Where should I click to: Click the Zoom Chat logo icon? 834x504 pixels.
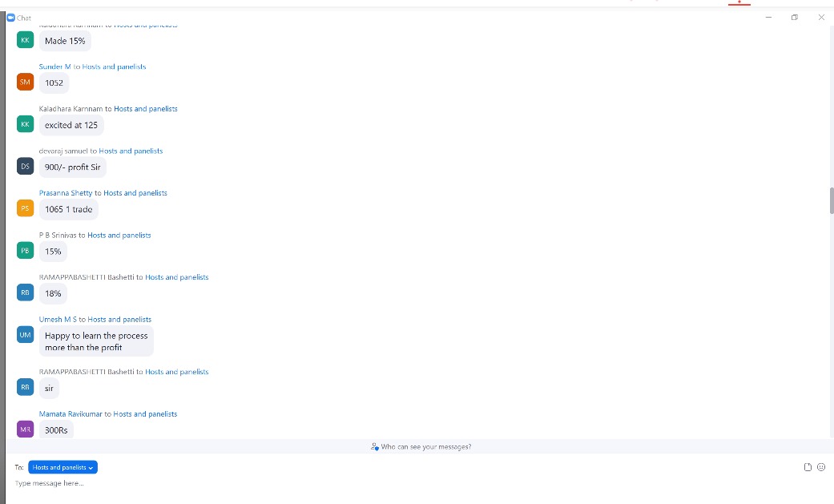[10, 18]
